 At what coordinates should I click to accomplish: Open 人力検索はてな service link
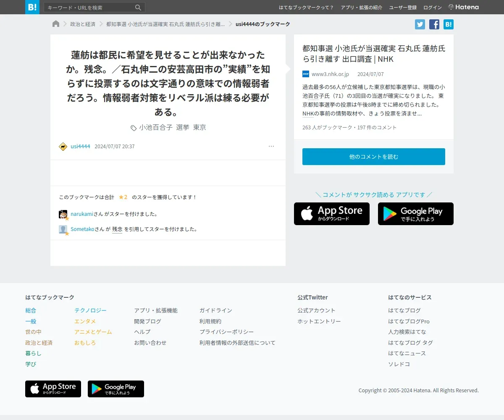click(407, 332)
